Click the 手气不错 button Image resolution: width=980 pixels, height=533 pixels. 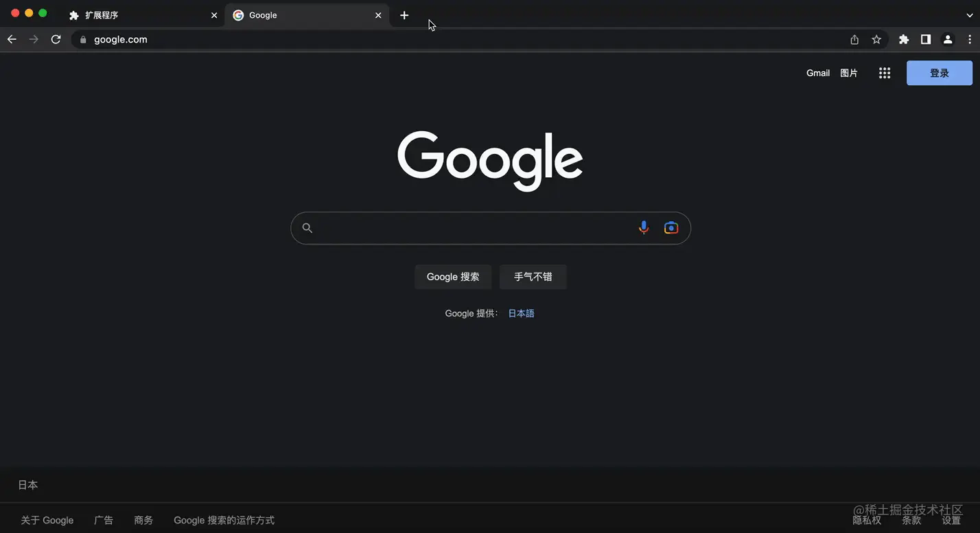[x=533, y=277]
